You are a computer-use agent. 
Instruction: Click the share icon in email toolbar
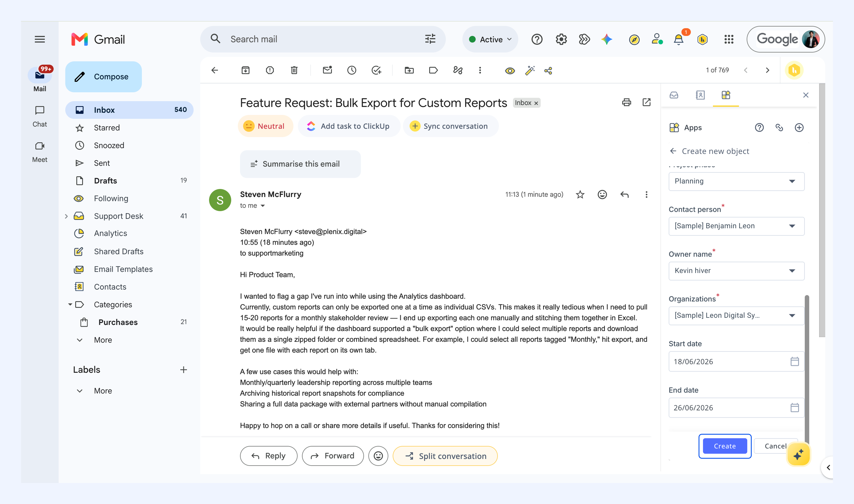tap(548, 71)
